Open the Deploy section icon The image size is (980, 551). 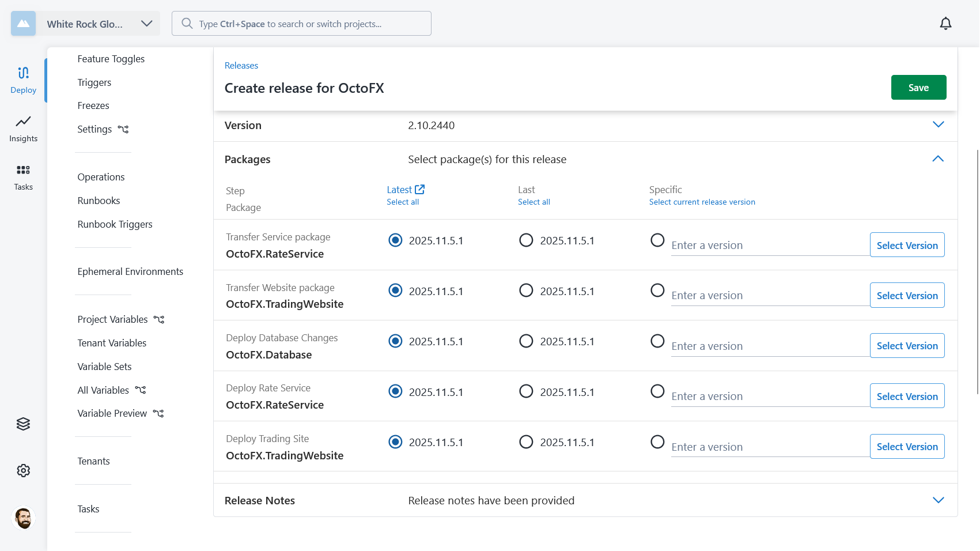(x=23, y=80)
